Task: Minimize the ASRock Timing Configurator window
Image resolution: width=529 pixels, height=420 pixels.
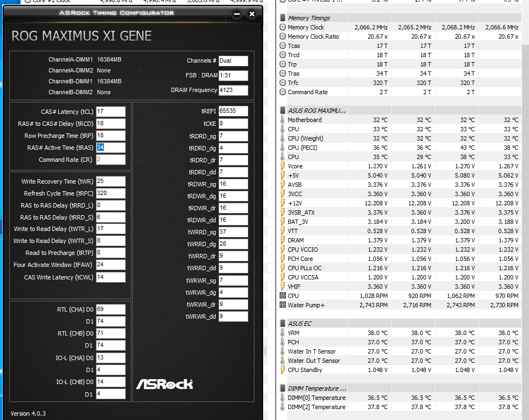Action: pos(236,14)
